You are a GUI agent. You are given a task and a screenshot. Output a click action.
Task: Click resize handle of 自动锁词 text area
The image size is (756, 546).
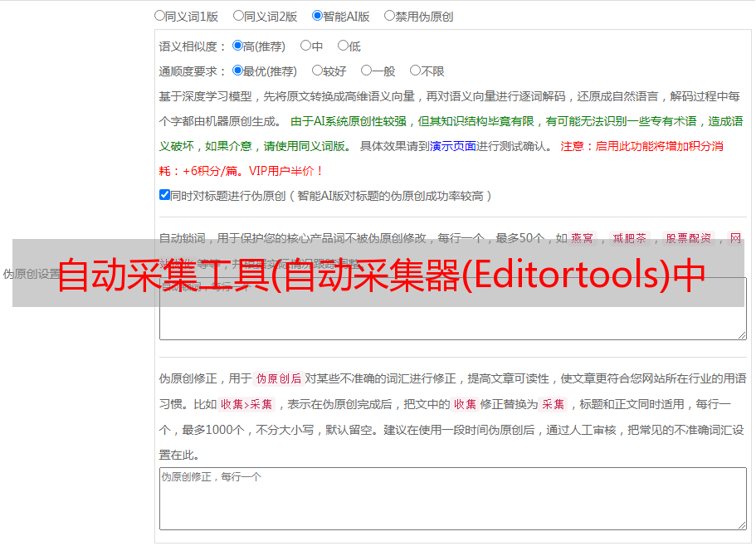tap(742, 334)
